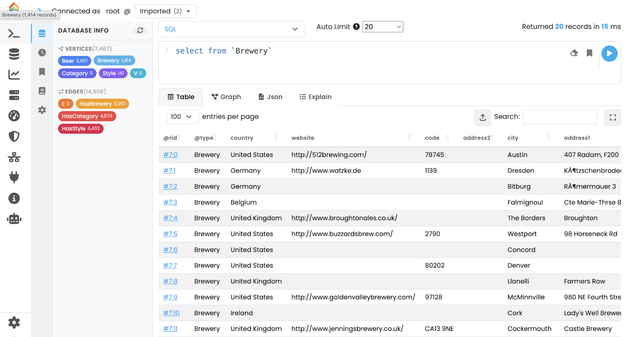
Task: Click the Cockermouth city cell
Action: (529, 329)
